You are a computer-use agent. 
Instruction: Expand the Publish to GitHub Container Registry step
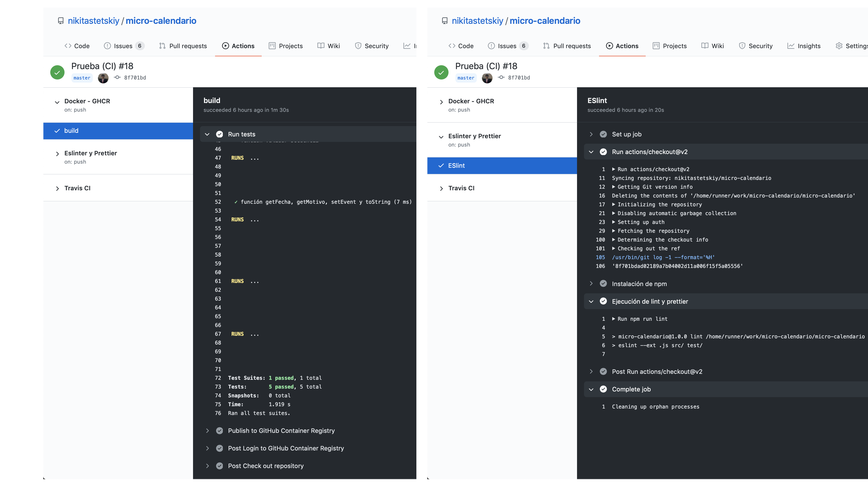click(207, 431)
